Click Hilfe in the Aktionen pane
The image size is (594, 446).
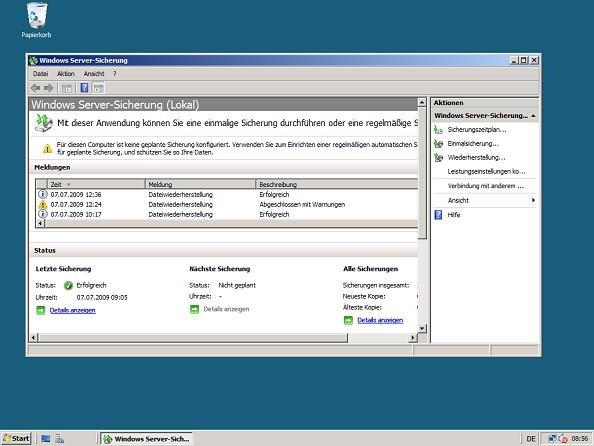pyautogui.click(x=453, y=215)
